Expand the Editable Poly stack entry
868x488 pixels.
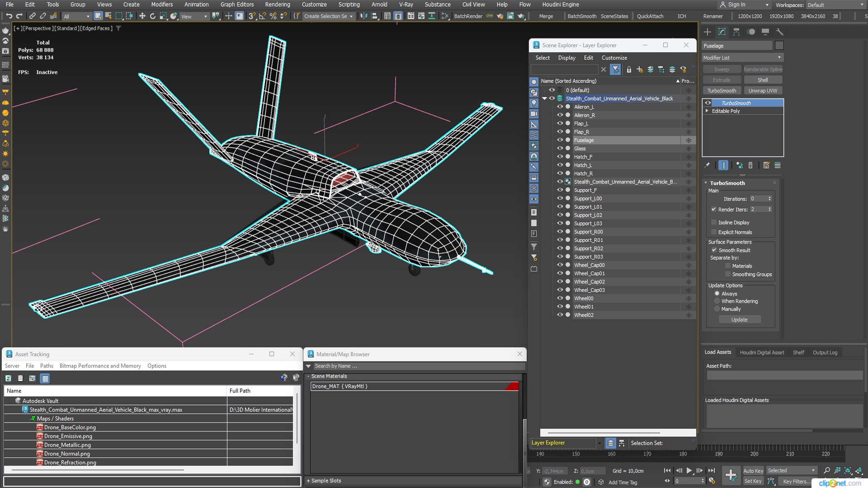(x=707, y=111)
